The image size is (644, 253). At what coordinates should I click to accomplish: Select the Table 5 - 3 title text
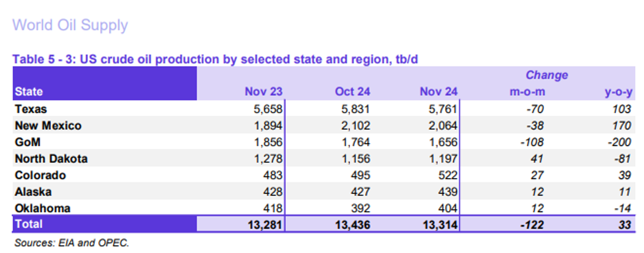pos(215,59)
